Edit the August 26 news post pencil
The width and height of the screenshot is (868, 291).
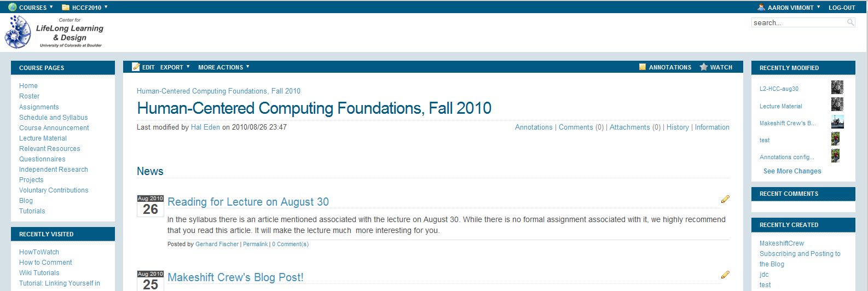coord(725,199)
